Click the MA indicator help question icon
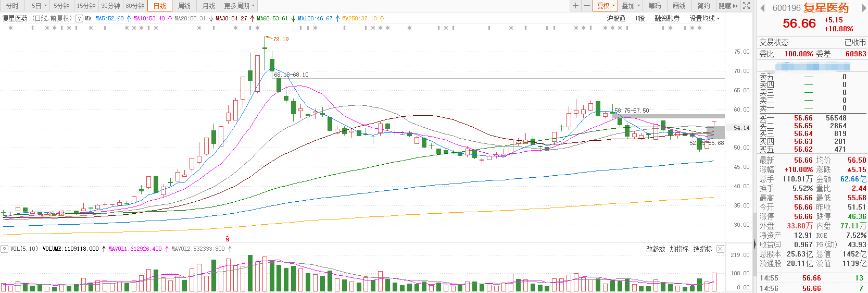868x293 pixels. pos(79,18)
